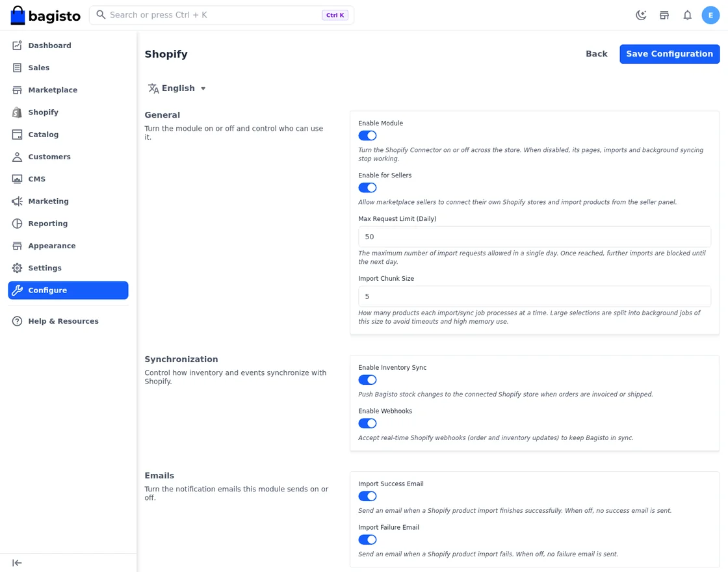Click the Synchronization section heading

pyautogui.click(x=181, y=359)
